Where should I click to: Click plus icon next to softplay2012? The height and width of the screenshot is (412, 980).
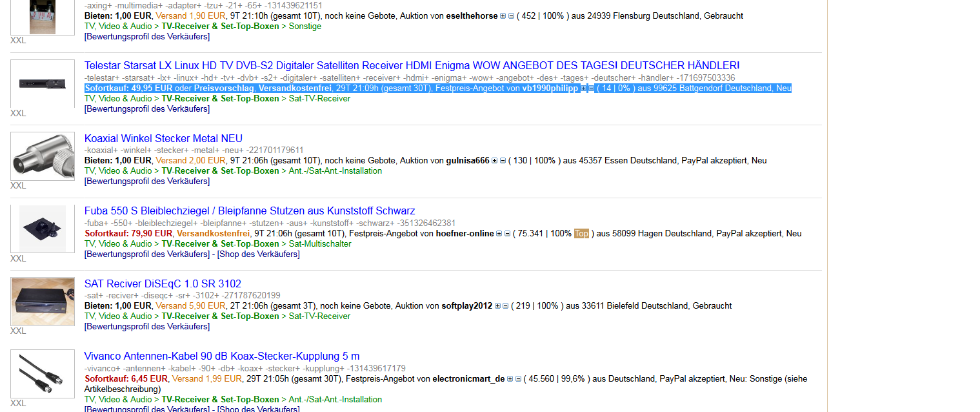click(498, 306)
